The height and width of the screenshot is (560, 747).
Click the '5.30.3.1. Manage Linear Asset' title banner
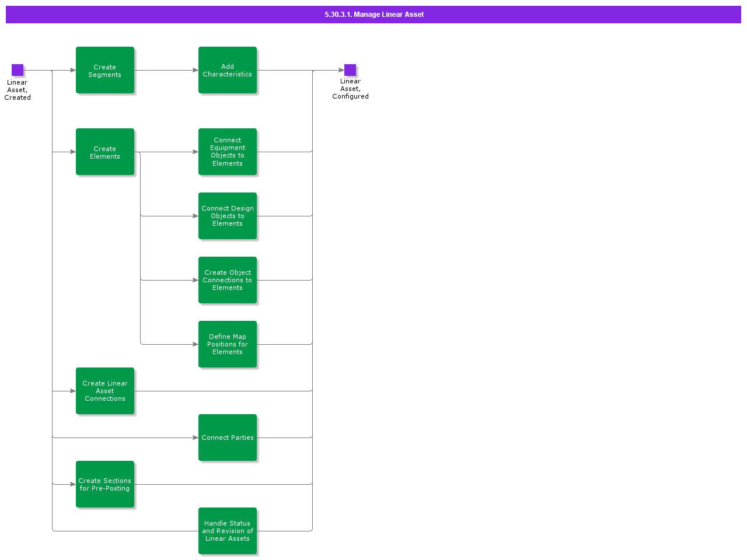click(373, 15)
